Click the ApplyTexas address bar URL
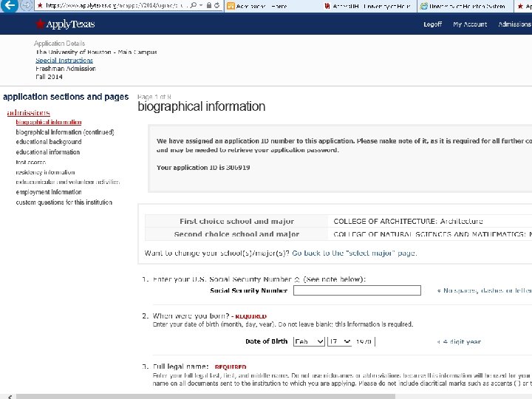 pos(116,5)
